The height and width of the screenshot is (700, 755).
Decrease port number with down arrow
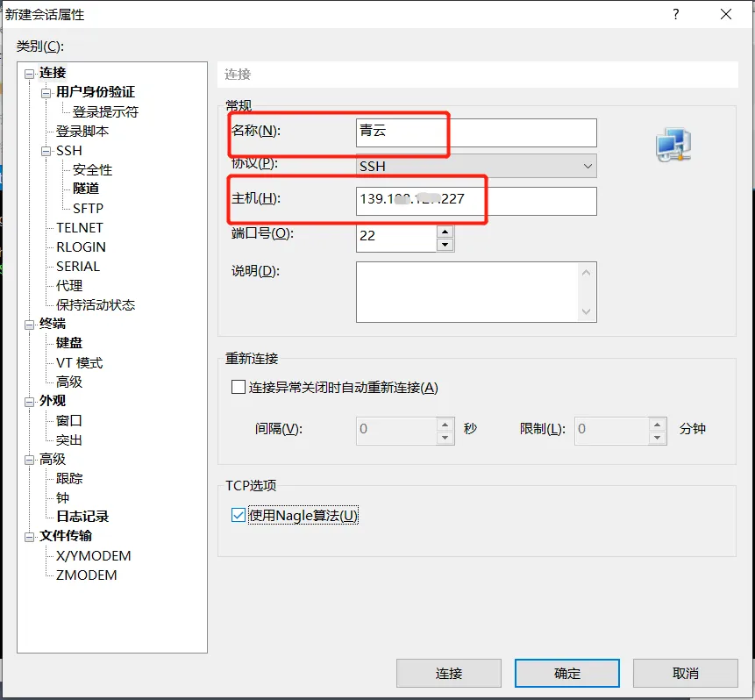(x=445, y=245)
